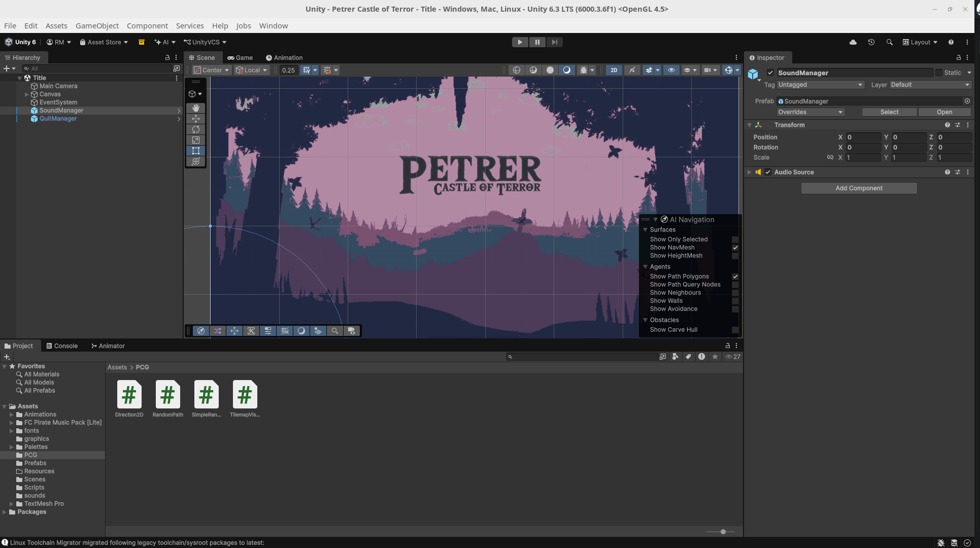Screen dimensions: 980x548
Task: Open the Component menu
Action: point(147,26)
